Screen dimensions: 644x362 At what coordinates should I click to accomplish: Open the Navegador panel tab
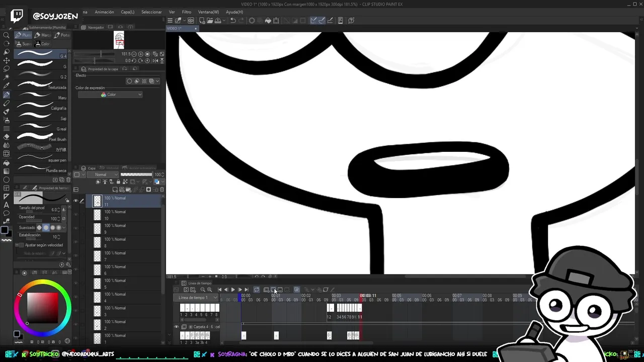click(93, 27)
